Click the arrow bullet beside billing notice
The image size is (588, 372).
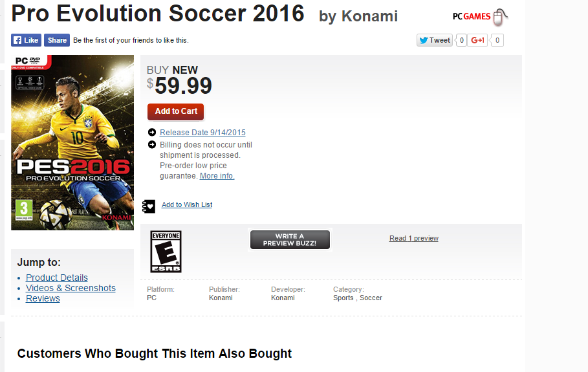[152, 145]
